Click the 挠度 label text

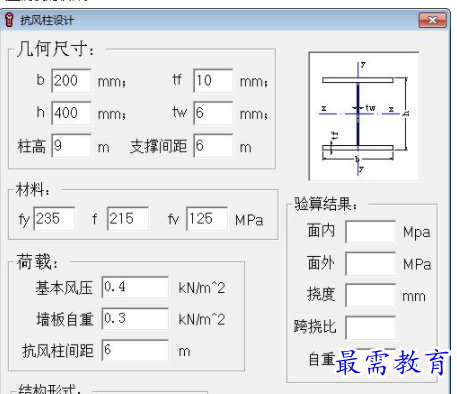321,295
